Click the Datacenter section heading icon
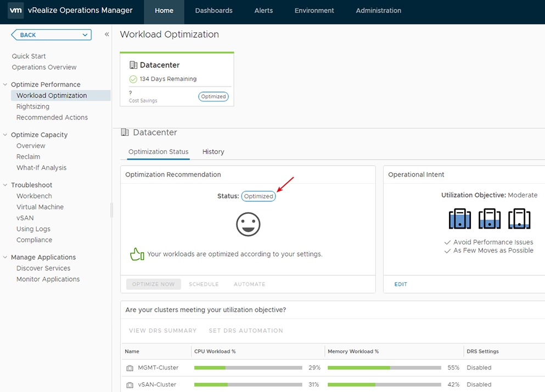 click(x=125, y=132)
